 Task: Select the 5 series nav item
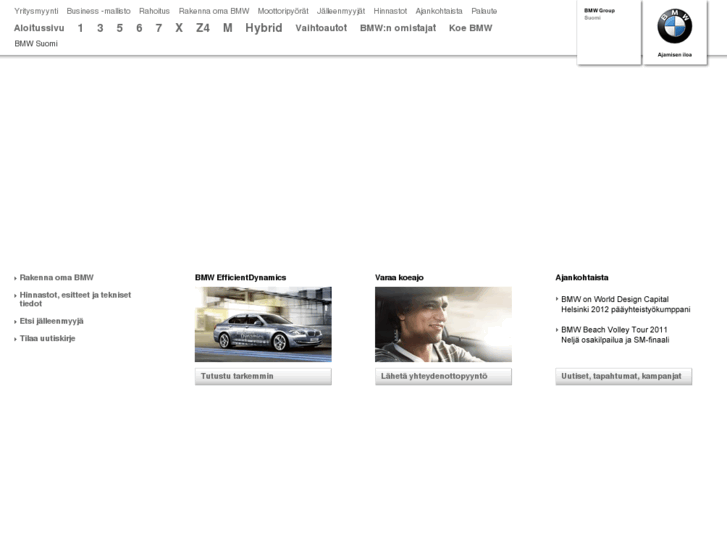pos(120,28)
